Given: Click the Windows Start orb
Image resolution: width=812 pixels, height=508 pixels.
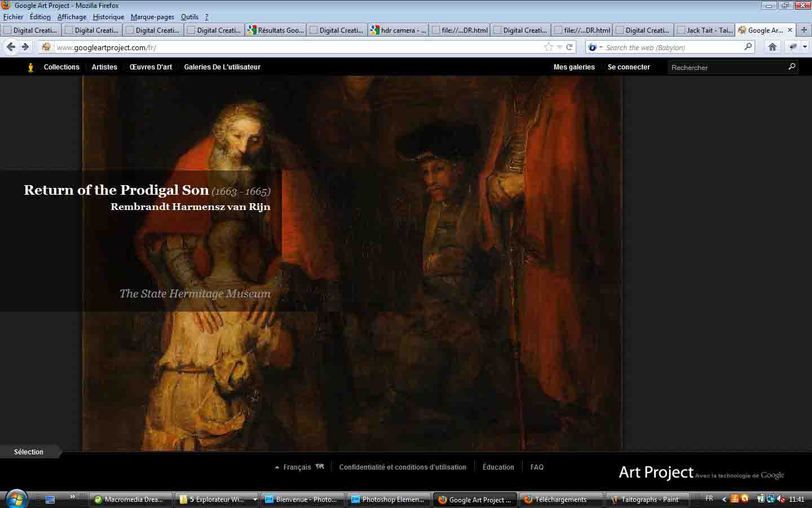Looking at the screenshot, I should (x=15, y=499).
